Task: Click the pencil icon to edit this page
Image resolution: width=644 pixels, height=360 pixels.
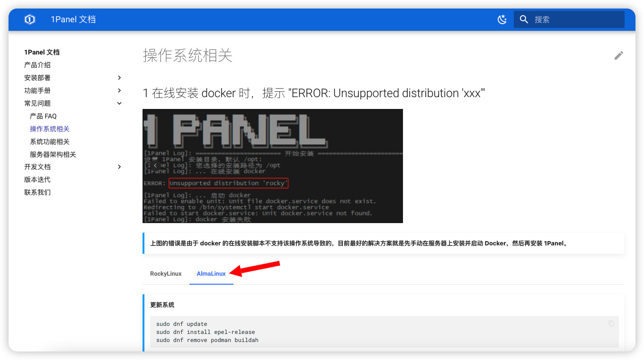Action: (x=619, y=55)
